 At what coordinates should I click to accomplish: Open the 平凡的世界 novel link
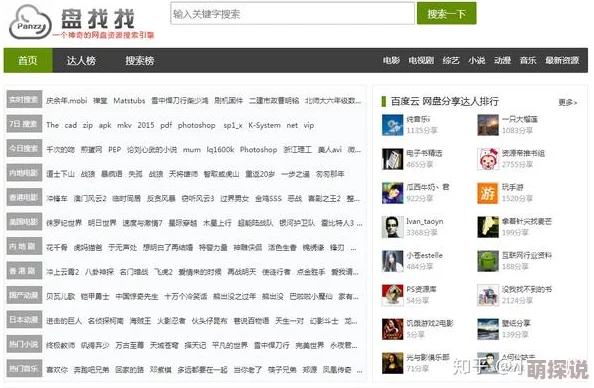(230, 346)
